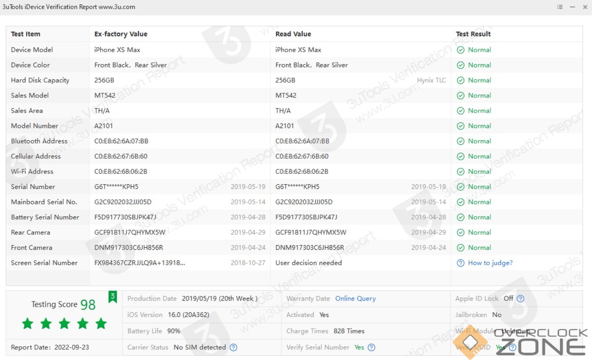
Task: Click the Normal check icon for Battery Serial Number
Action: pos(461,217)
